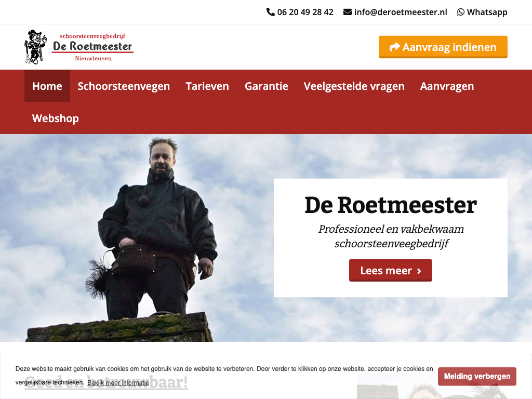Viewport: 532px width, 399px height.
Task: Click the Whatsapp text link
Action: pos(487,12)
